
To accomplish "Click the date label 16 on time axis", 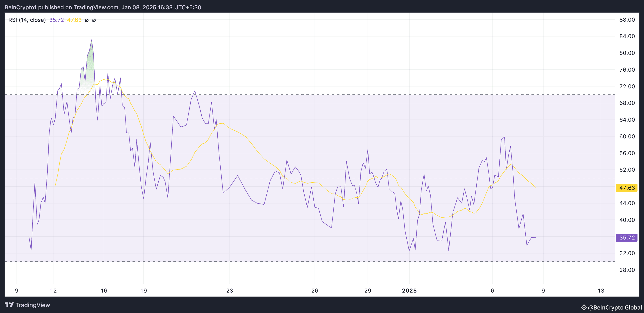I will (104, 290).
